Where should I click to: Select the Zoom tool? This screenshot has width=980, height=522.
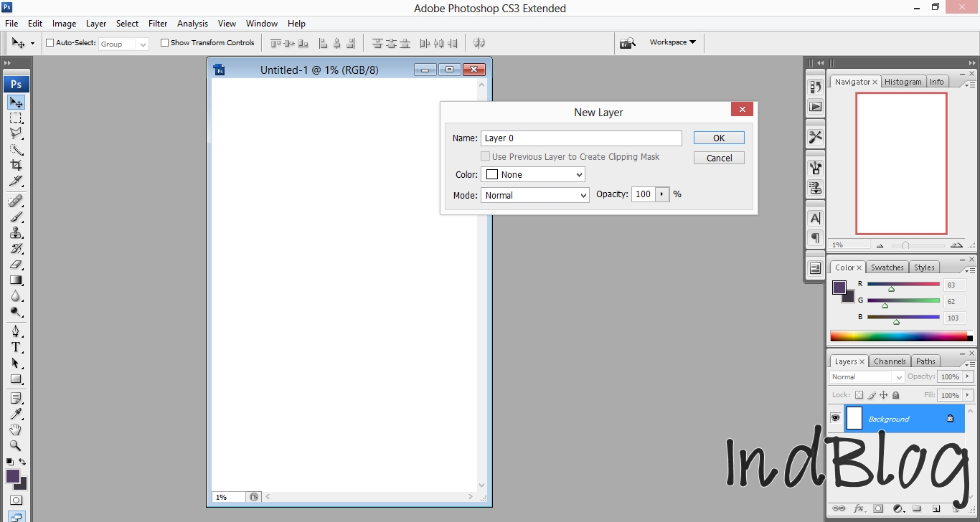[16, 445]
